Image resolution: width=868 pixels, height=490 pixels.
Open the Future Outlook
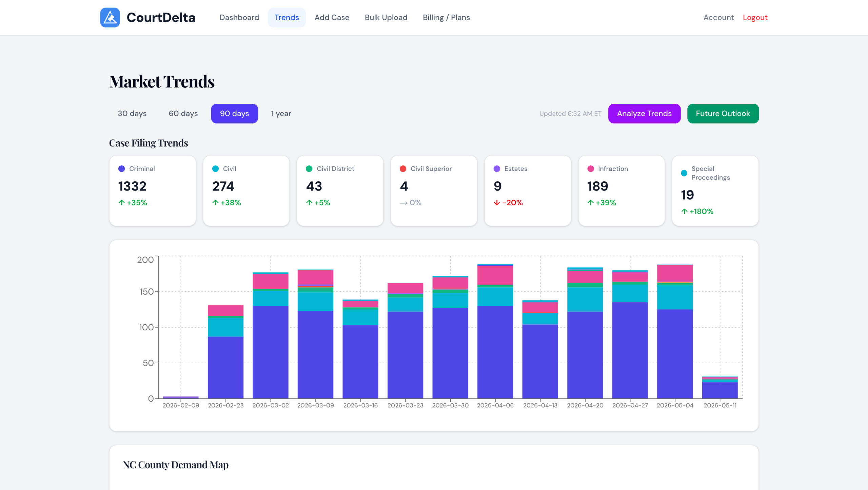(x=723, y=114)
